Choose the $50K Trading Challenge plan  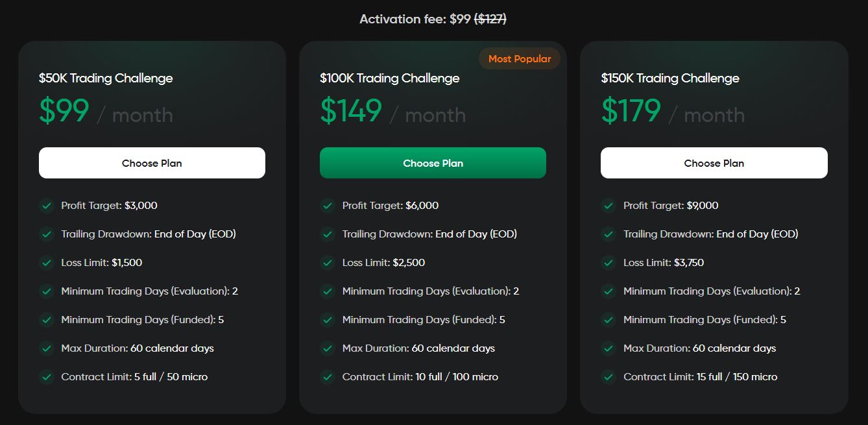point(152,163)
